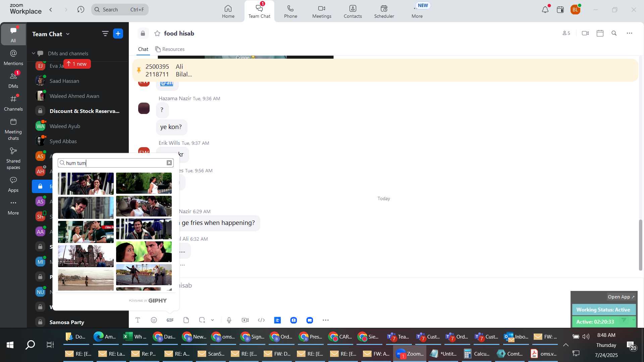
Task: Open the pinned message banner
Action: coord(385,70)
